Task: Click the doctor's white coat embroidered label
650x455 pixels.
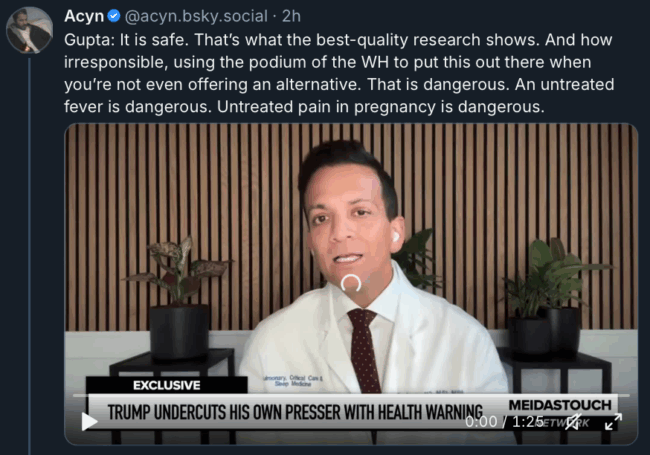Action: [293, 381]
